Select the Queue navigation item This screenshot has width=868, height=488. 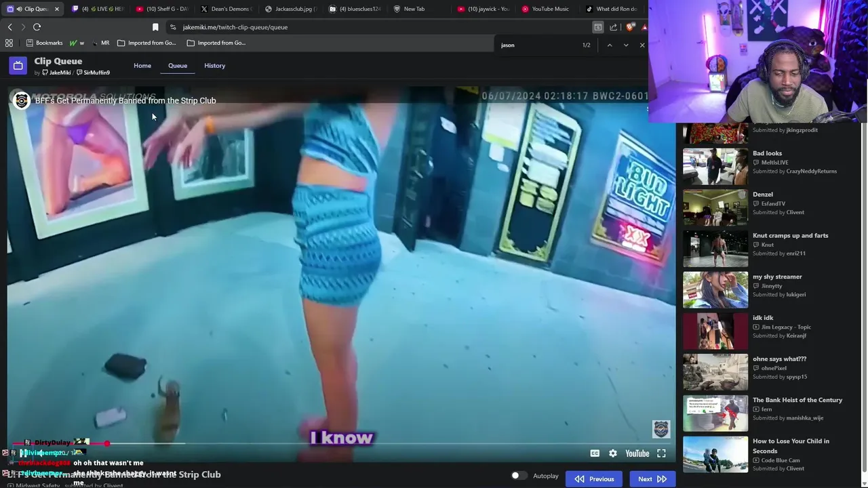(178, 66)
